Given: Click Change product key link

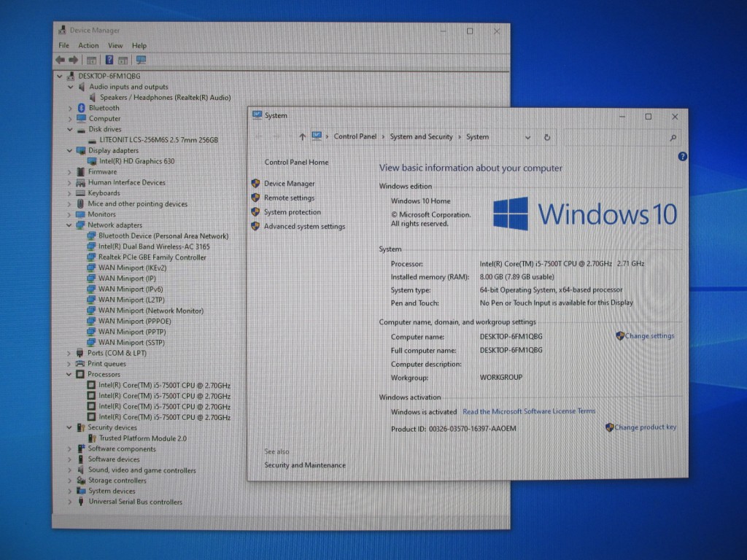Looking at the screenshot, I should pyautogui.click(x=645, y=427).
